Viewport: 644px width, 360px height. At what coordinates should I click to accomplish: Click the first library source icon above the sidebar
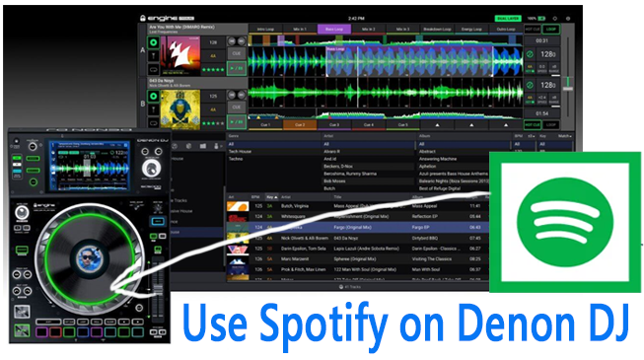coord(175,146)
